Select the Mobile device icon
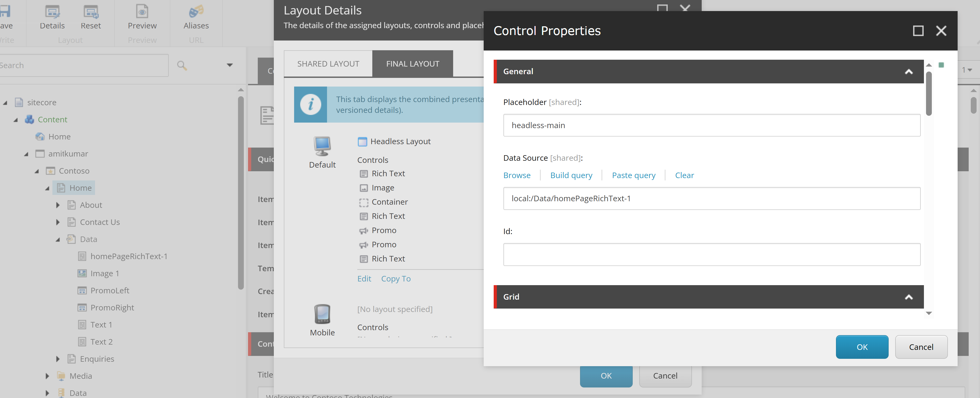Screen dimensions: 980x398 [x=322, y=314]
